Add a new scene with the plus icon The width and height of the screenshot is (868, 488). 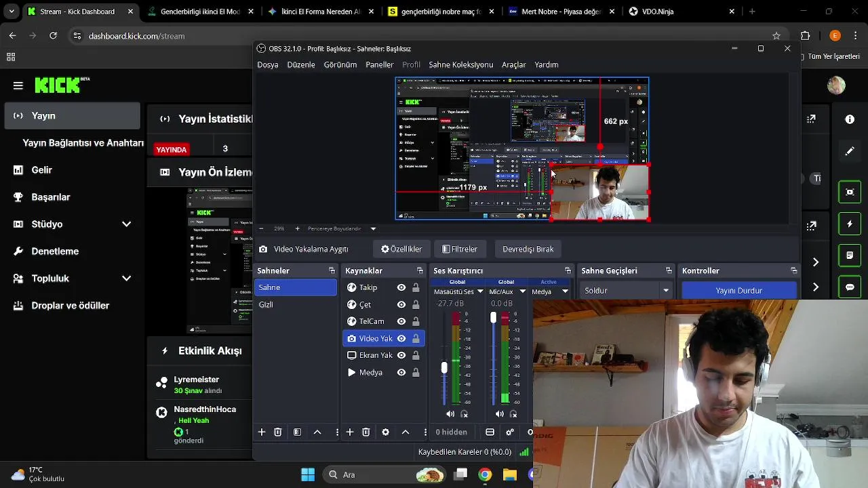point(262,432)
